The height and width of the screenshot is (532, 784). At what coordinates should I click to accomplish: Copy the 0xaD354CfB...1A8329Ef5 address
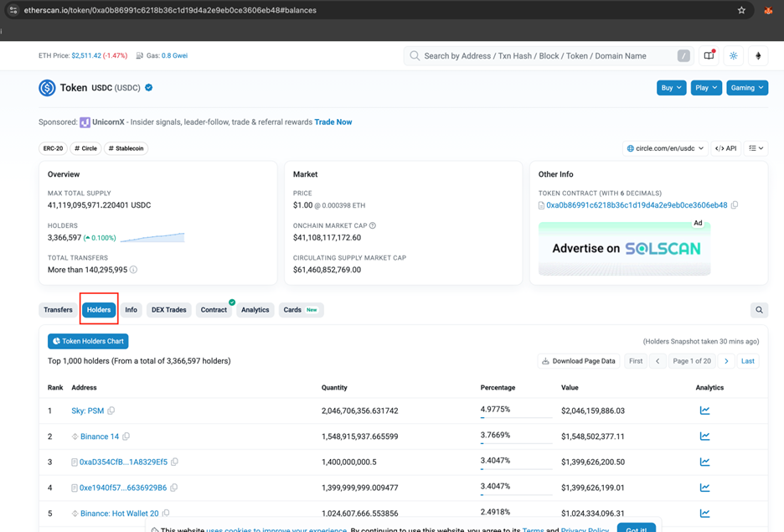click(174, 462)
